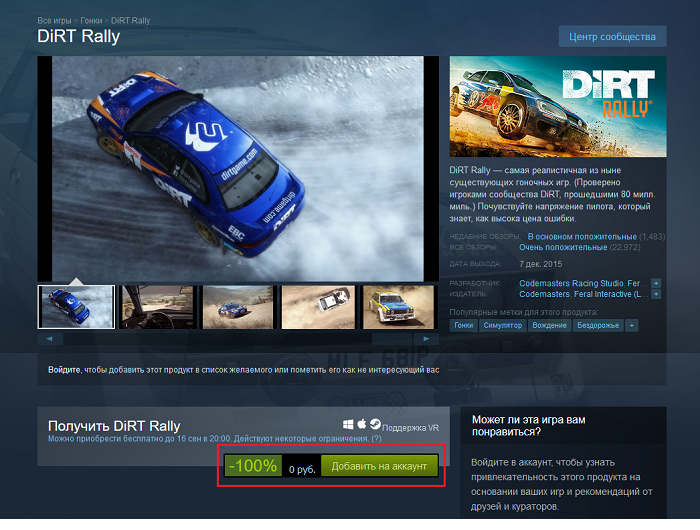Expand publisher list plus button
Viewport: 700px width, 530px height.
(x=656, y=294)
